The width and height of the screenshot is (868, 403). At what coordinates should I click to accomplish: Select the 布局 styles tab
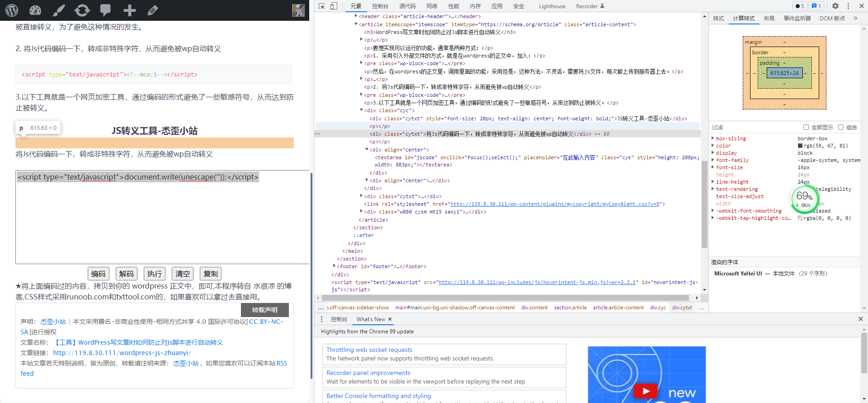click(769, 19)
